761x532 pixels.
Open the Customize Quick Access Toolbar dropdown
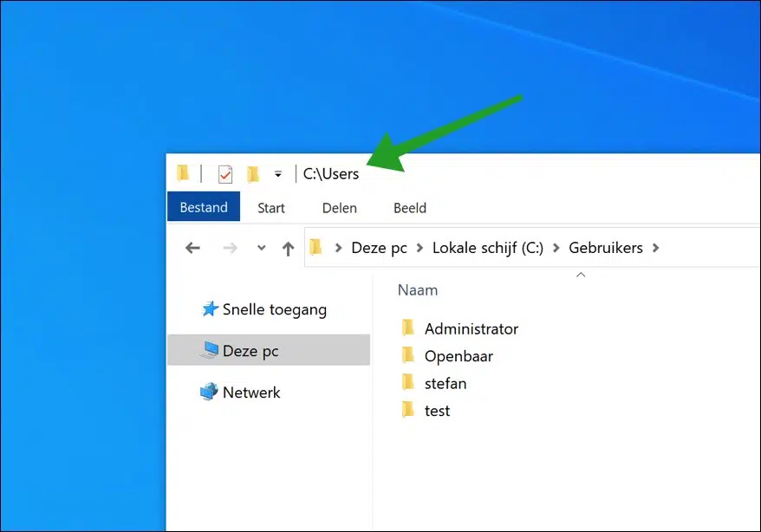[278, 173]
